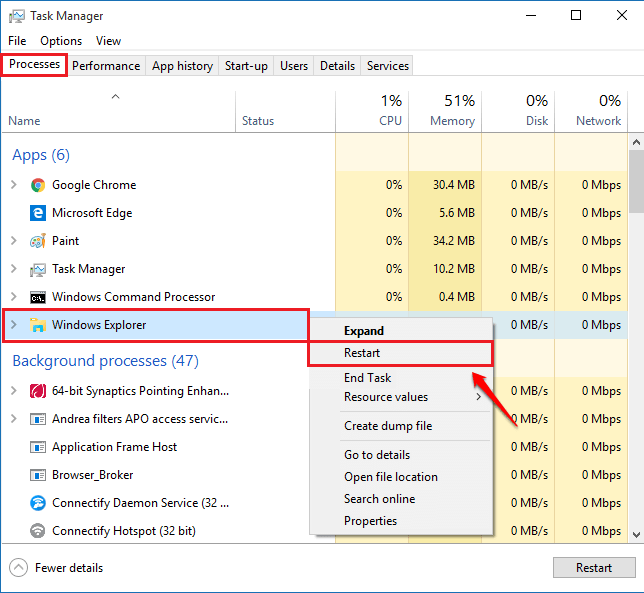The image size is (644, 593).
Task: Expand the 64-bit Synaptics Pointing row
Action: tap(14, 391)
